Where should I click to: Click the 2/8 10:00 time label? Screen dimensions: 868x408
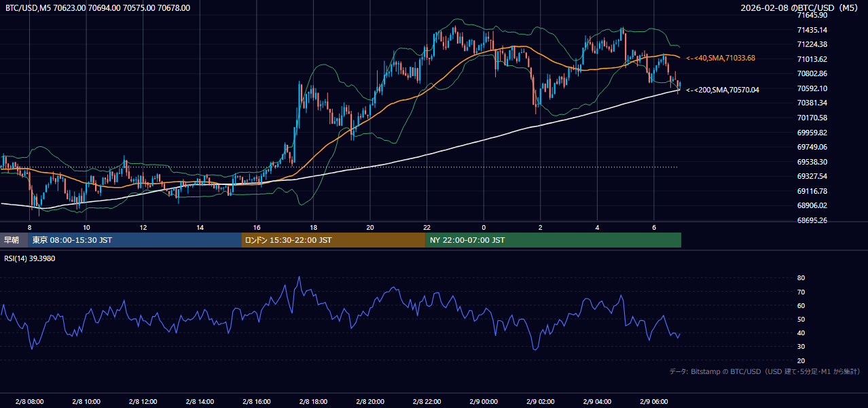pos(86,402)
